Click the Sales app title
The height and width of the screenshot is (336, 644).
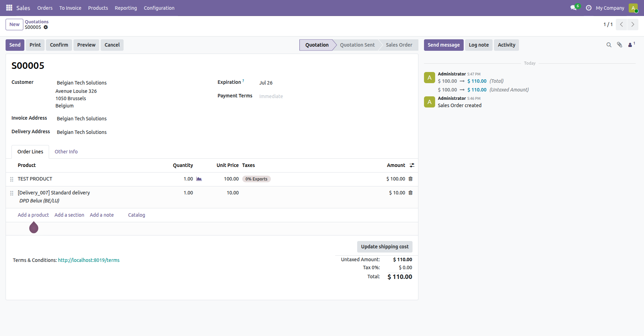pos(23,8)
